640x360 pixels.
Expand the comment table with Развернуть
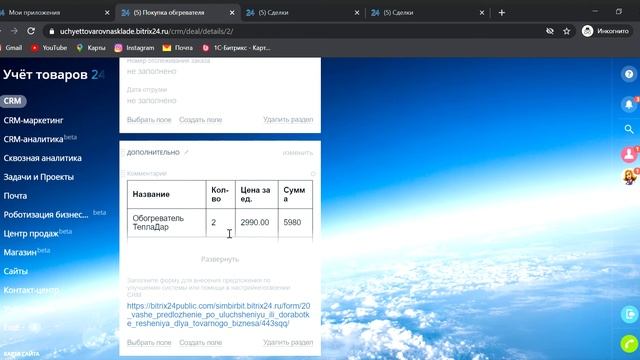point(220,259)
